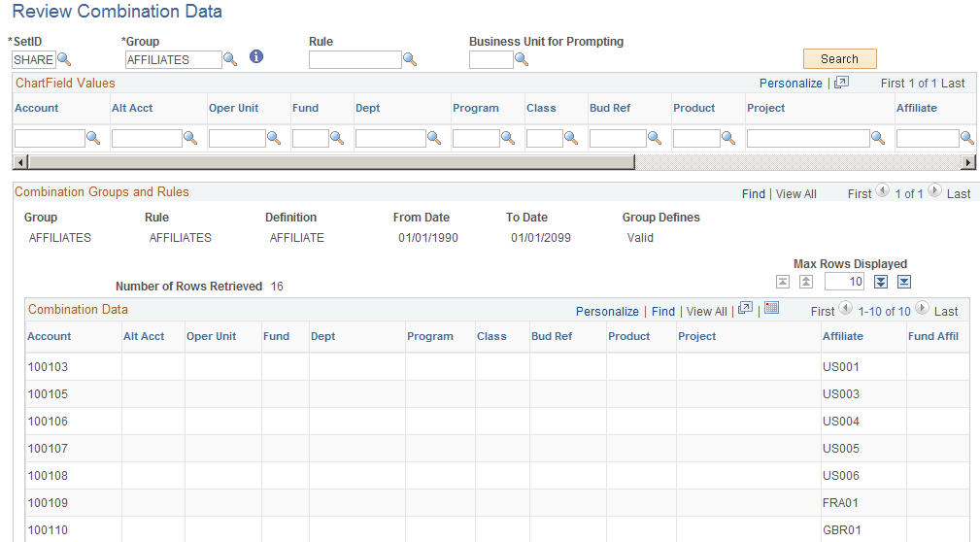Click the Max Rows Displayed field
The height and width of the screenshot is (542, 980).
tap(844, 282)
